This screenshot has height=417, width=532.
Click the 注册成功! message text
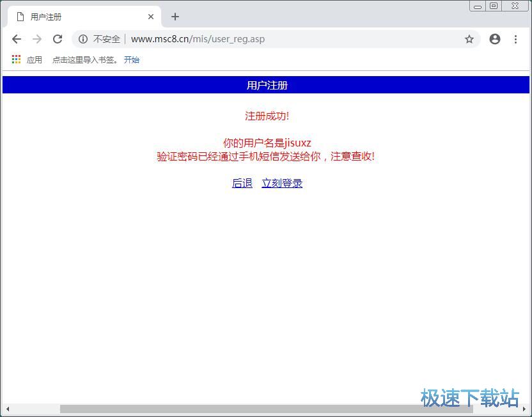(267, 116)
